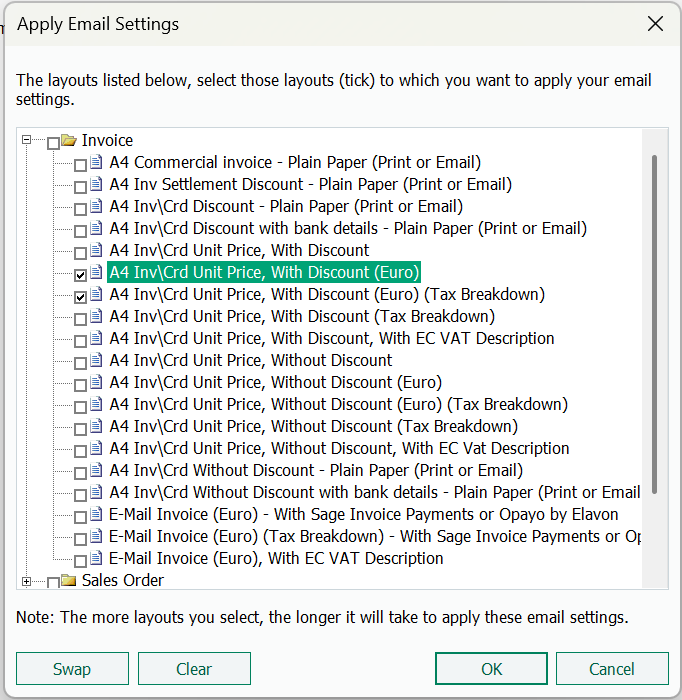Click document icon for Without Discount (Euro) (Tax Breakdown)

click(x=96, y=404)
